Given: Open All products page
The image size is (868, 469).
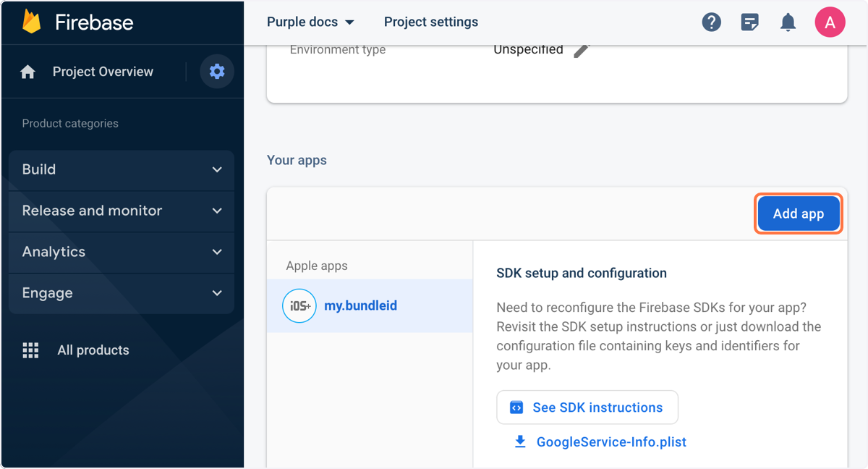Looking at the screenshot, I should click(93, 350).
